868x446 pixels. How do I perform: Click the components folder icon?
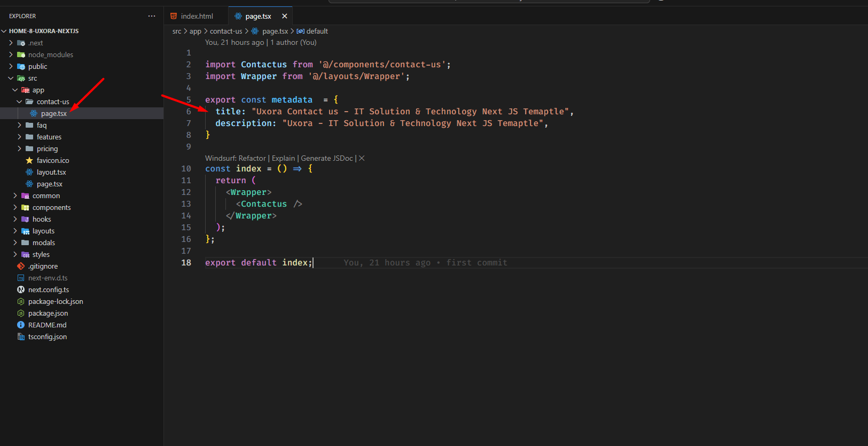point(25,207)
